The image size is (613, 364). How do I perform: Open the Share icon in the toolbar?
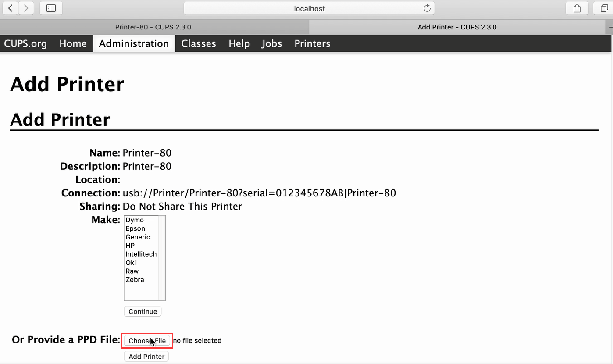[577, 8]
